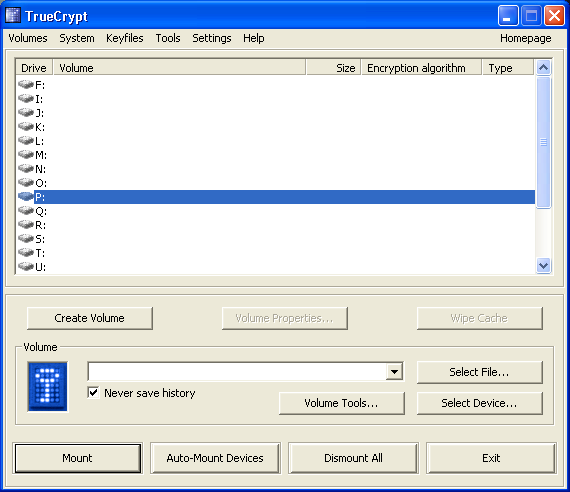Click the TrueCrypt title bar app icon
The width and height of the screenshot is (570, 492).
[x=13, y=16]
